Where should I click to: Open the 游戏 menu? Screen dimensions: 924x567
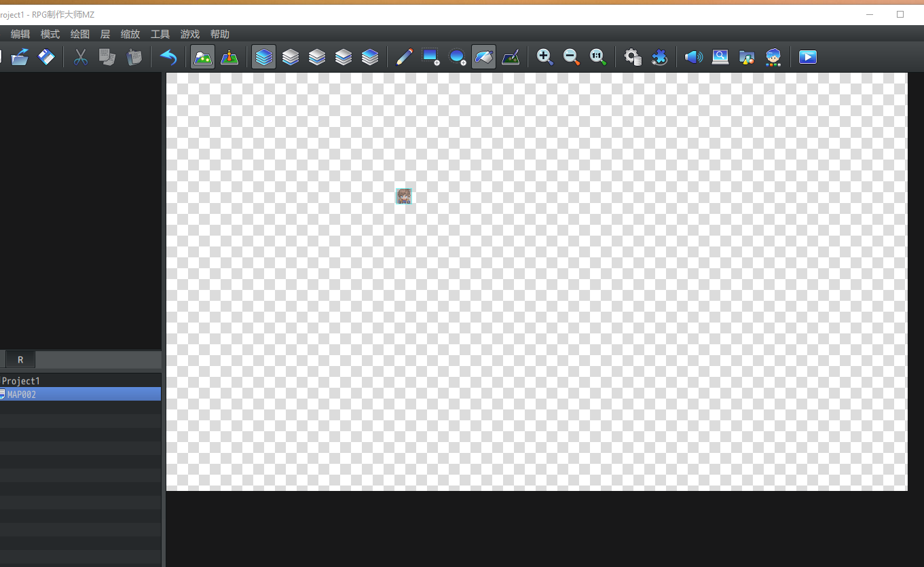tap(190, 34)
